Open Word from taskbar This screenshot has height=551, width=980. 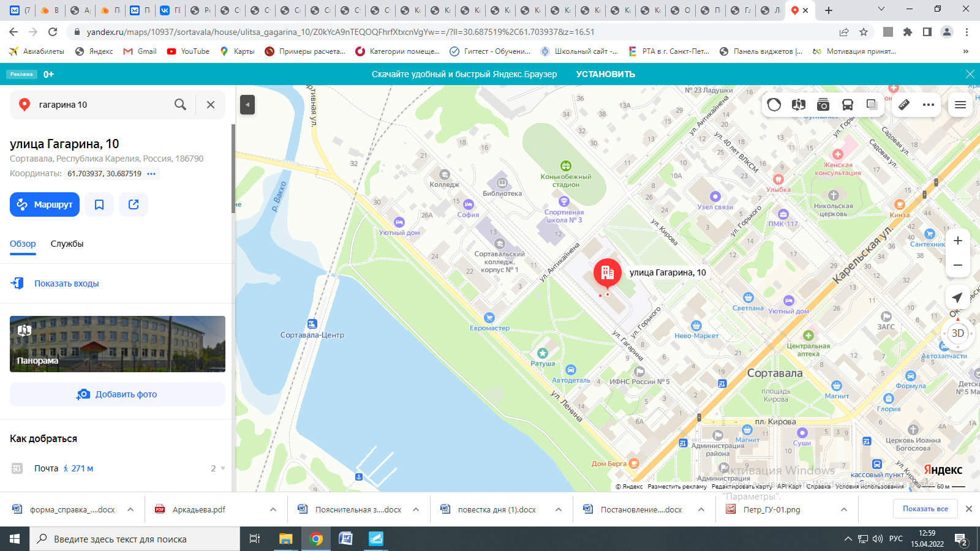point(345,539)
